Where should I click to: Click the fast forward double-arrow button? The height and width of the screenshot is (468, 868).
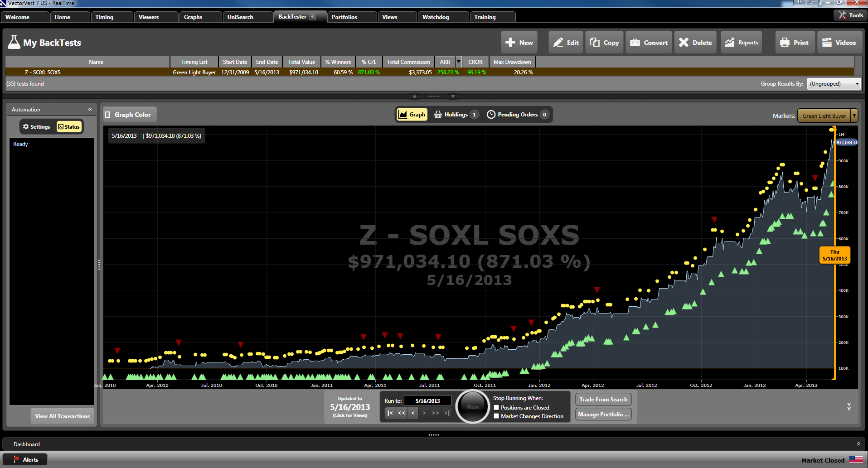pos(436,413)
